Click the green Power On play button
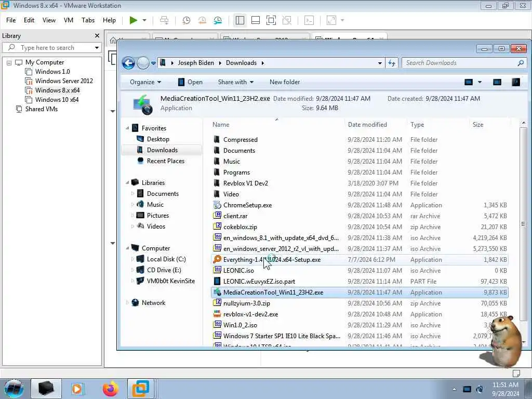 coord(134,20)
